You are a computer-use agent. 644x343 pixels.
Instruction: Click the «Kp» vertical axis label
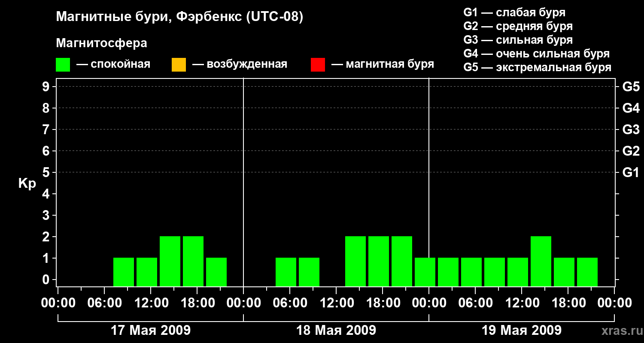click(27, 184)
